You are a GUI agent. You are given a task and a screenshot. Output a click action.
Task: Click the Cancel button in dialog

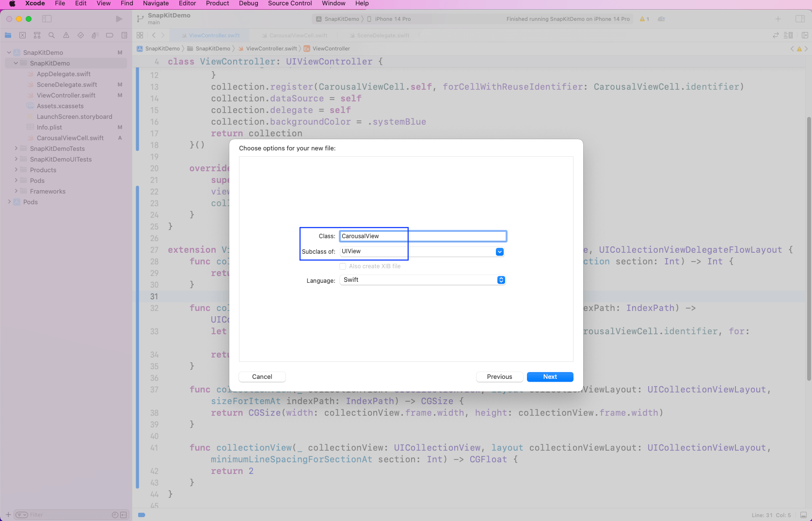point(262,377)
